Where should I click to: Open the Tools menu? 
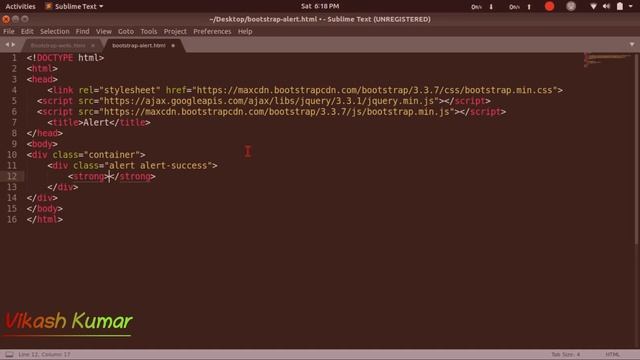click(x=149, y=31)
